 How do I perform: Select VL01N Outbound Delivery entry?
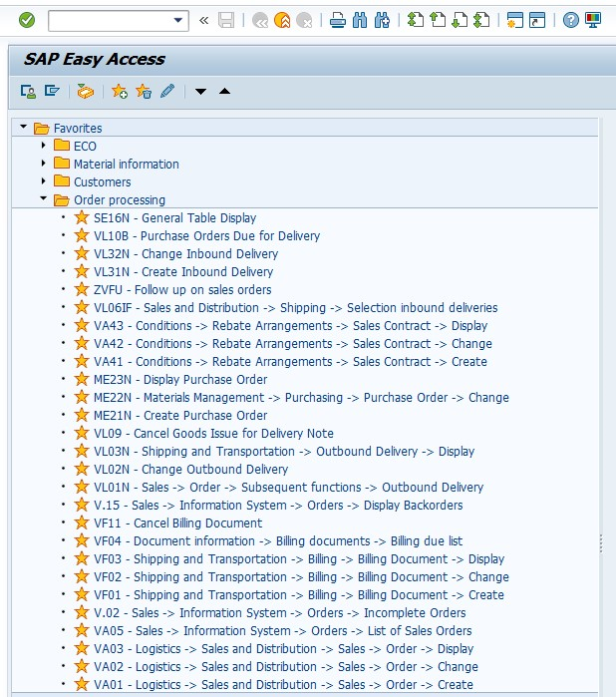[x=288, y=488]
